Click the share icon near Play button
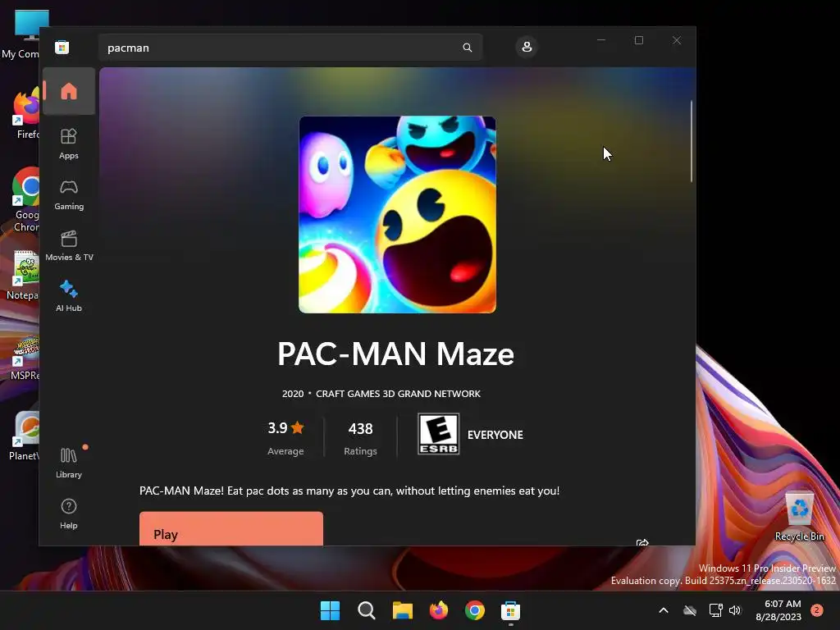 [641, 542]
